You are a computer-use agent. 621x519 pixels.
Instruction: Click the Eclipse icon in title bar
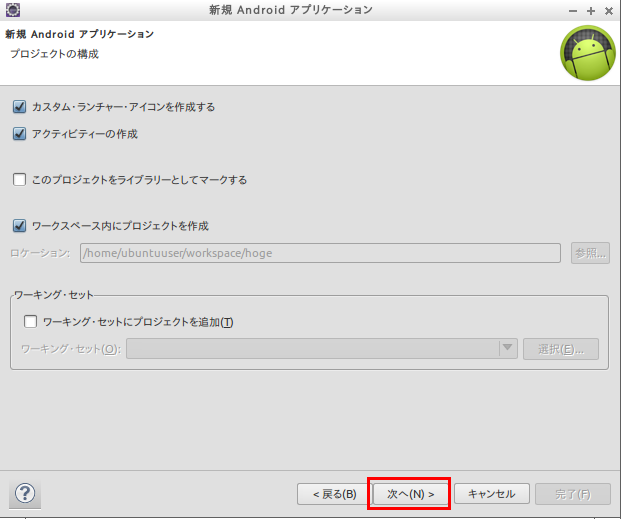point(13,10)
